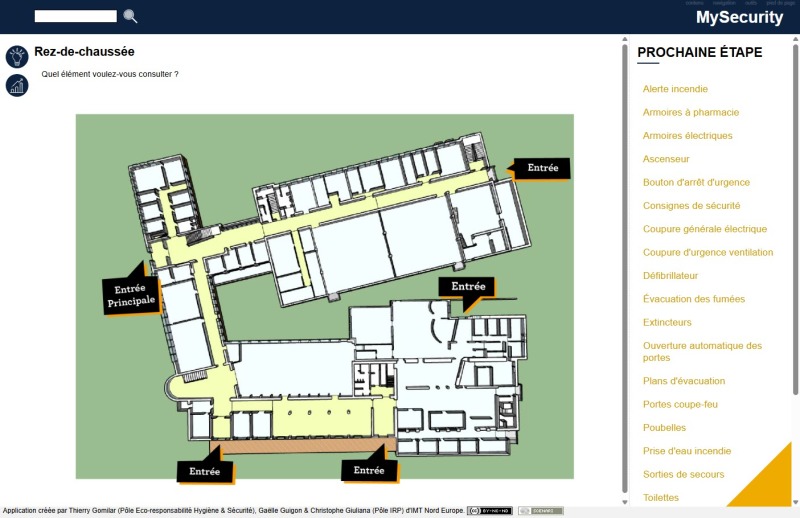Click the top-right Entrée marker on floor plan

tap(542, 168)
